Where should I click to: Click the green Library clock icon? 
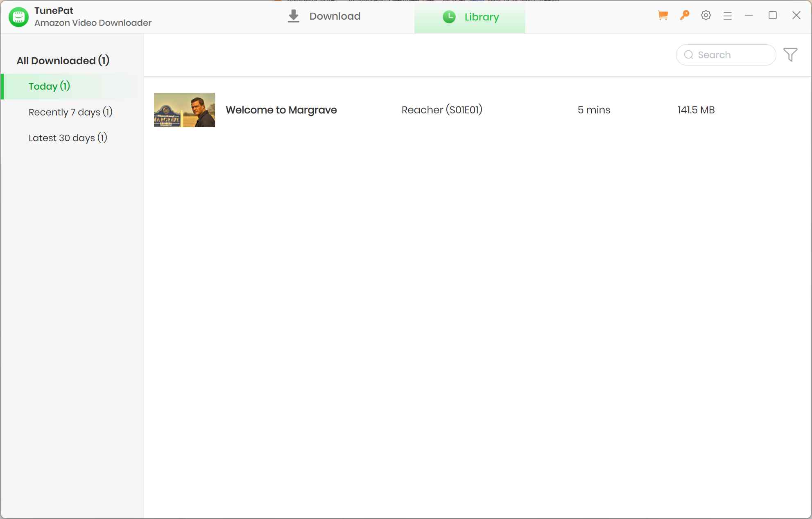point(449,17)
